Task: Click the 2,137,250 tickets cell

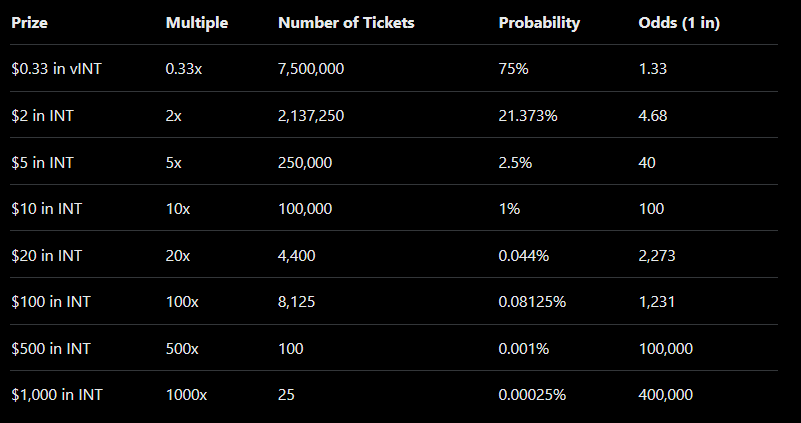Action: 311,115
